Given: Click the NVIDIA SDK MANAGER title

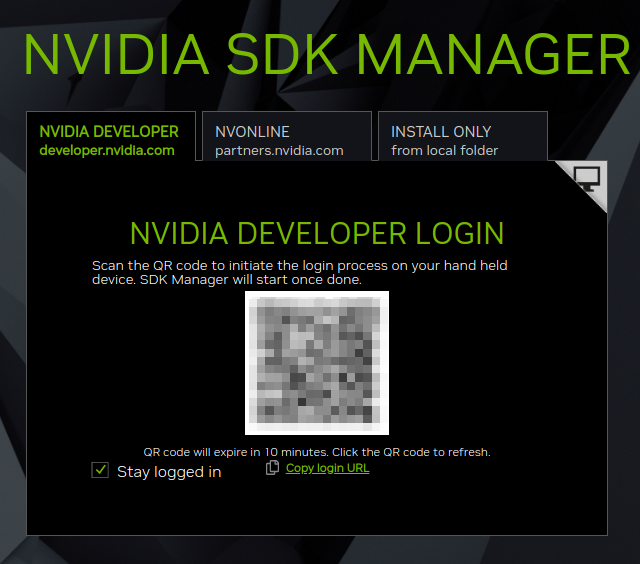Looking at the screenshot, I should pos(327,55).
